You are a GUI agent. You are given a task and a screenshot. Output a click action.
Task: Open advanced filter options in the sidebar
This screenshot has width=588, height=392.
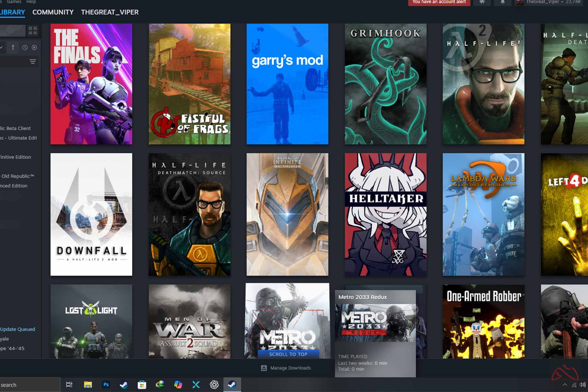coord(33,62)
